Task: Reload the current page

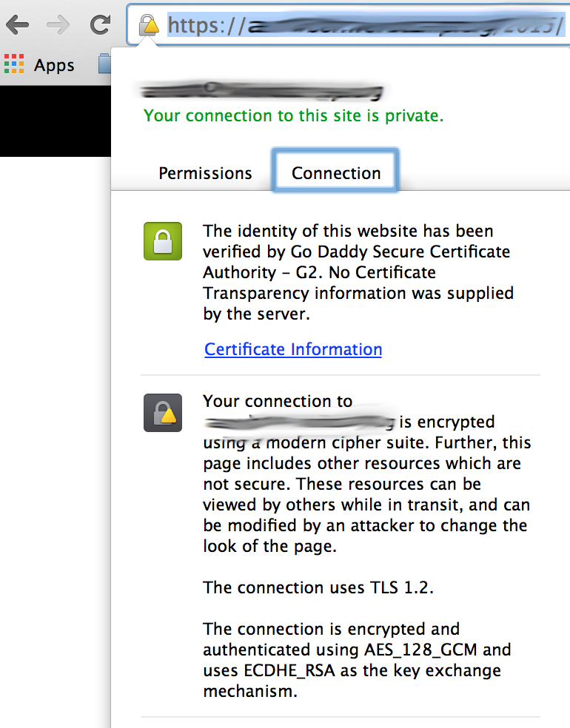Action: [100, 25]
